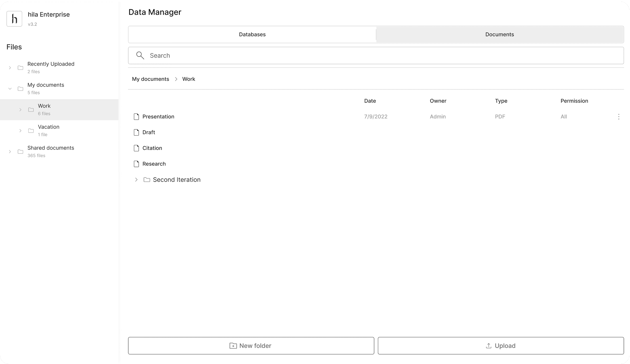The width and height of the screenshot is (630, 364).
Task: Expand the Vacation folder chevron
Action: click(x=21, y=131)
